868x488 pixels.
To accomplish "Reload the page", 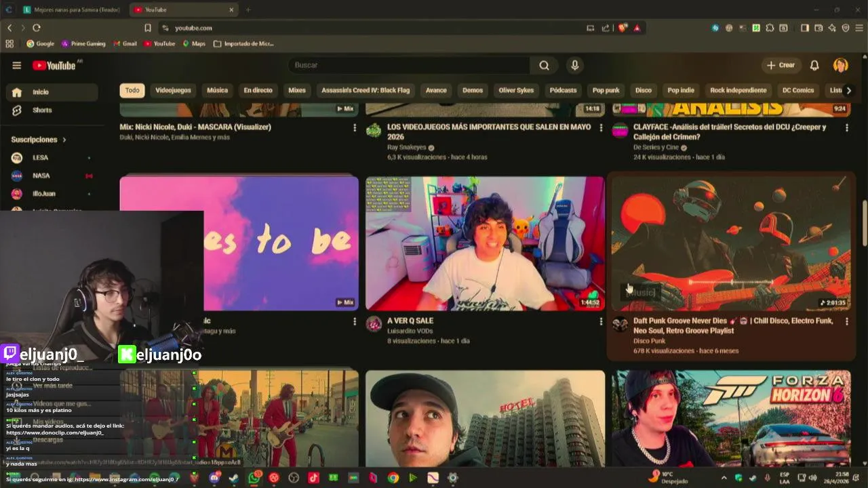I will tap(37, 28).
